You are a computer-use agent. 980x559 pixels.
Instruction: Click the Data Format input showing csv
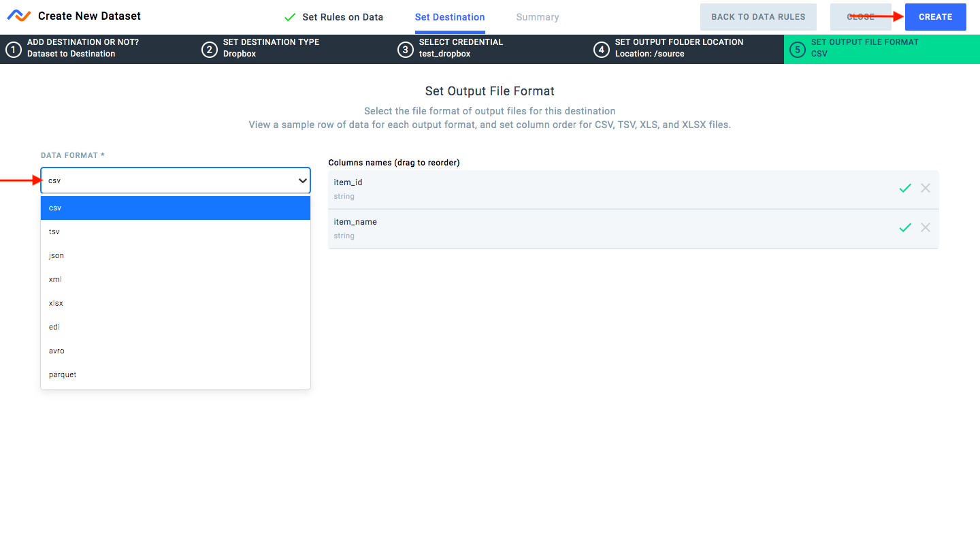176,180
